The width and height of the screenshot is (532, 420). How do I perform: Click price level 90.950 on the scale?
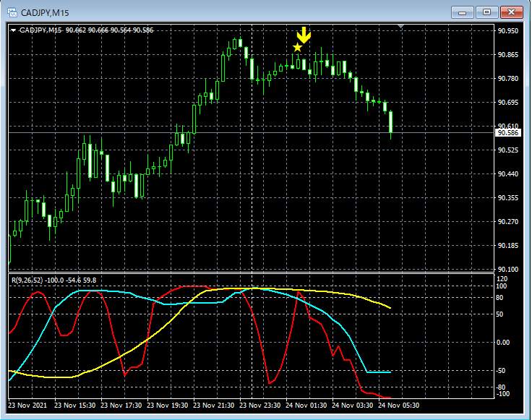click(x=508, y=31)
